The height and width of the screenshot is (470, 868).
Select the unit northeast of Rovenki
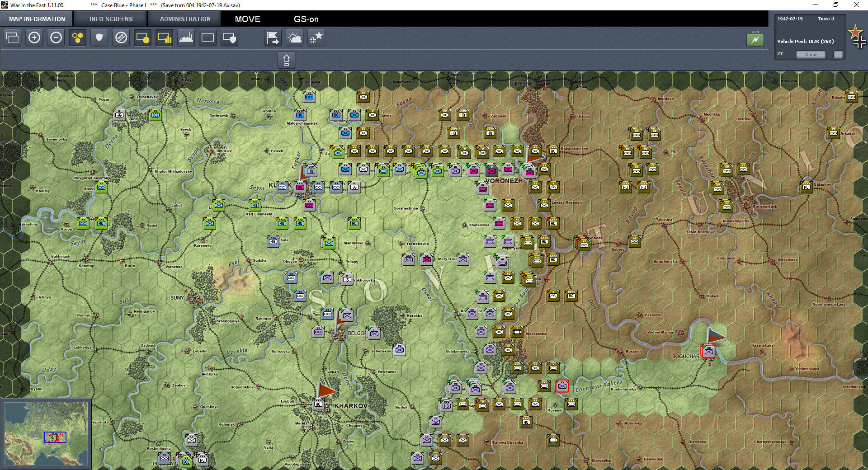[x=571, y=404]
